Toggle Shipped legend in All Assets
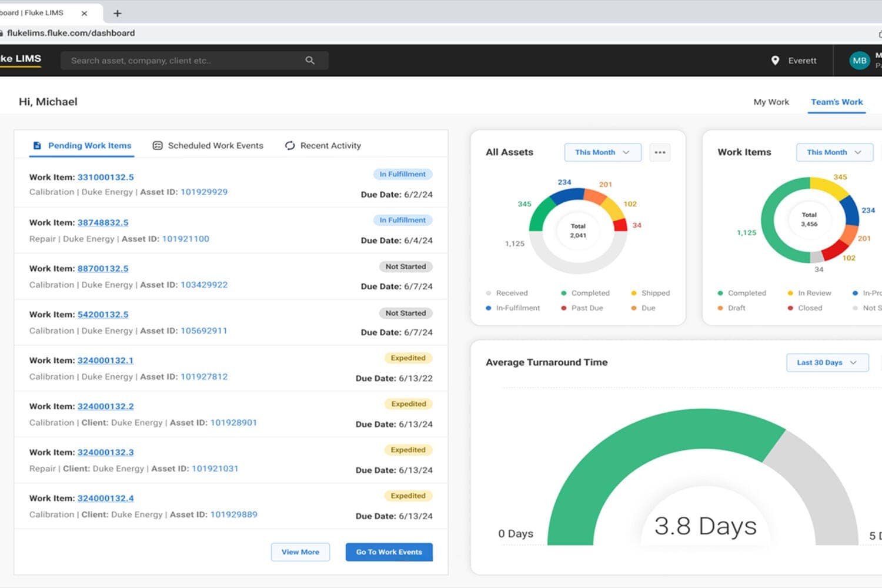882x588 pixels. pyautogui.click(x=650, y=293)
